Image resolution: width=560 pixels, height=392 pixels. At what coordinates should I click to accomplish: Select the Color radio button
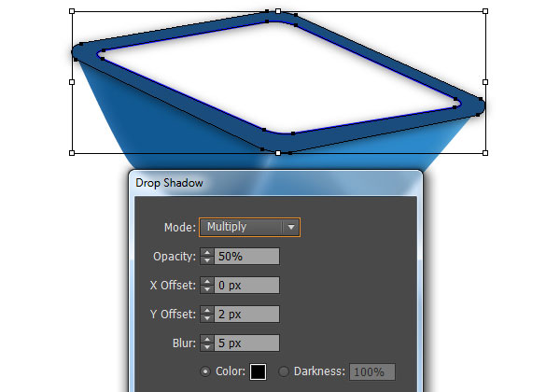point(205,371)
